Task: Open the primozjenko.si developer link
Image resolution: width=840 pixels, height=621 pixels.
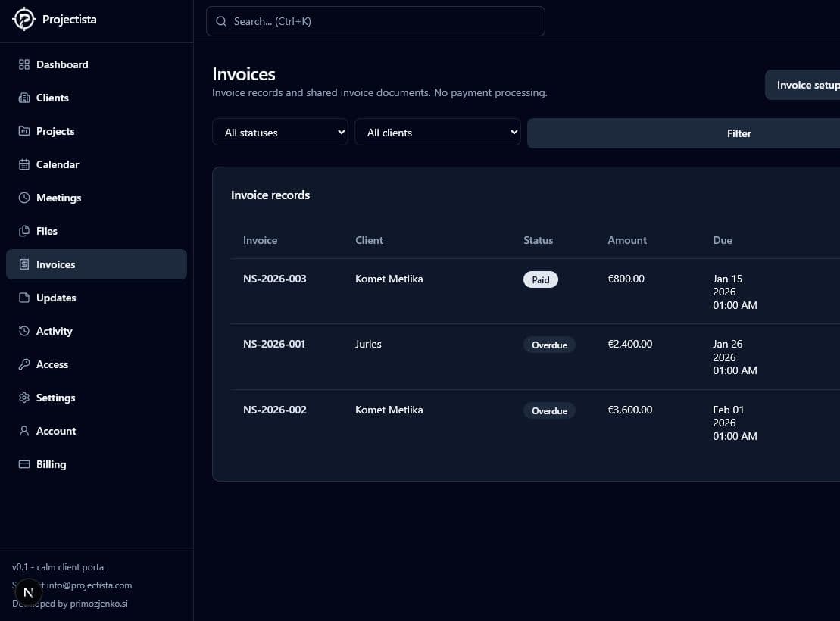Action: (x=98, y=604)
